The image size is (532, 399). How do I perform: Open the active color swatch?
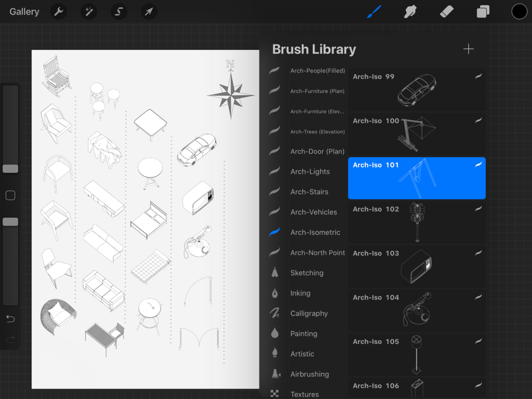[x=519, y=12]
